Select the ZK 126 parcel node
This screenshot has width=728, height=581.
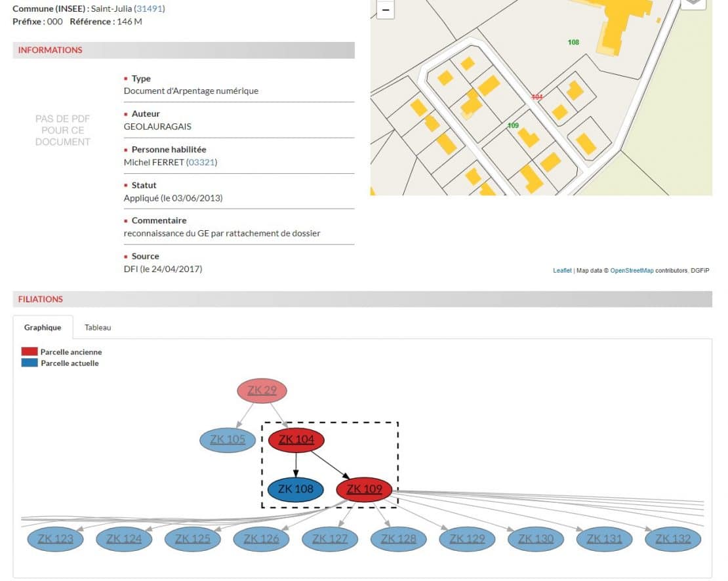click(261, 539)
